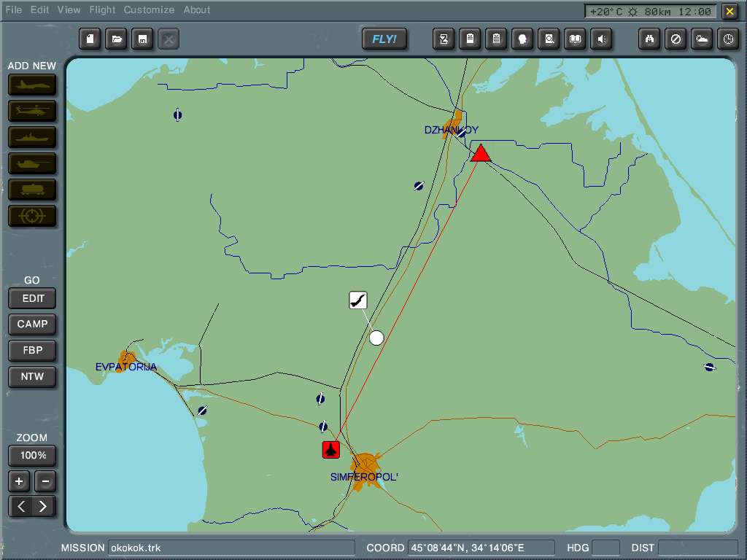Open the mission clock settings
This screenshot has height=560, width=747.
tap(727, 39)
